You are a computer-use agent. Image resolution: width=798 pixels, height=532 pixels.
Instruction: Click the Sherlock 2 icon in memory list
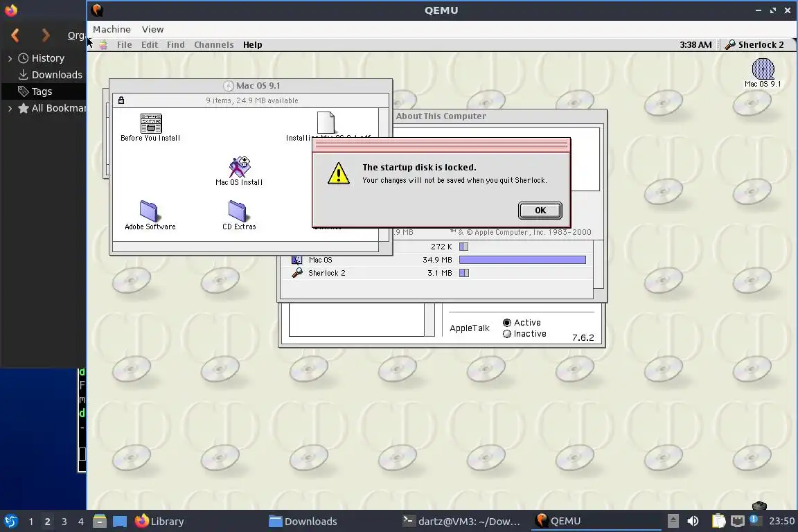[296, 273]
